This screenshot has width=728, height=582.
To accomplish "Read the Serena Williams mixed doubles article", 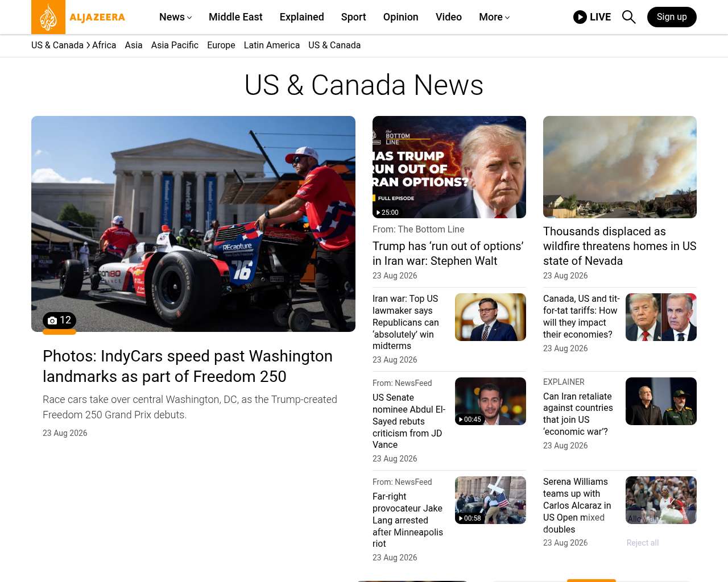I will [x=577, y=505].
